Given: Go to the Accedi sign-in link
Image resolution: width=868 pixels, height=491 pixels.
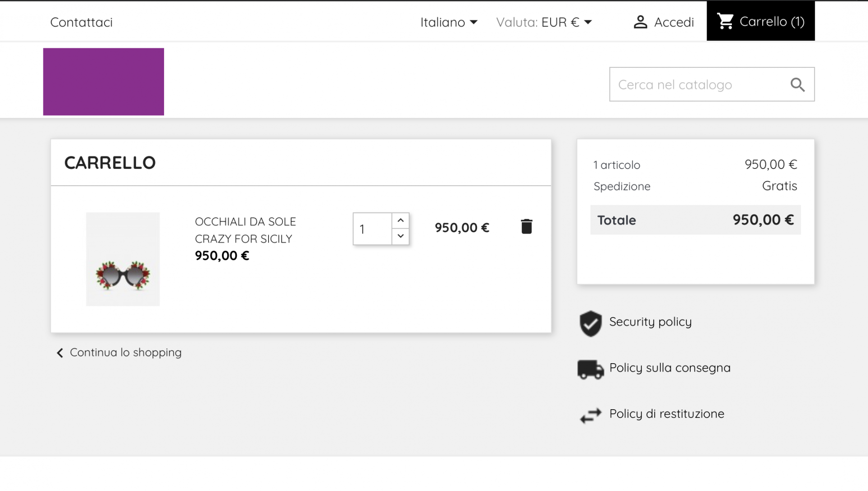Looking at the screenshot, I should coord(674,22).
